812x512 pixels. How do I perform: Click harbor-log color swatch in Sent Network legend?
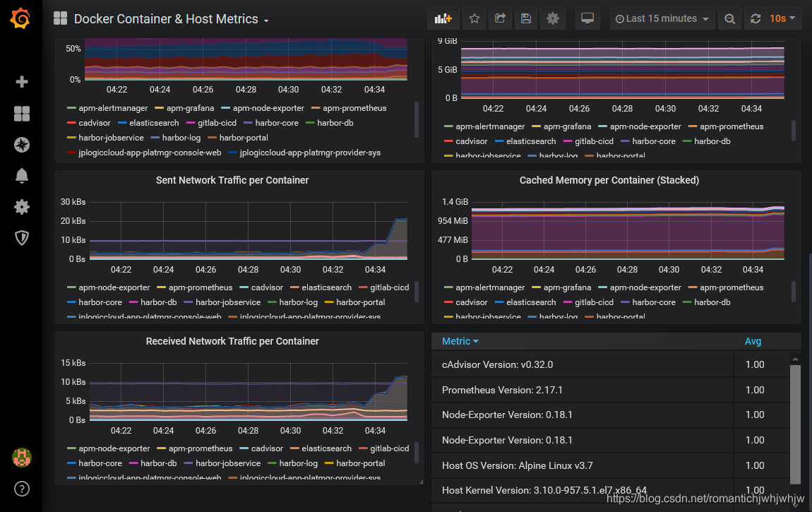point(272,302)
